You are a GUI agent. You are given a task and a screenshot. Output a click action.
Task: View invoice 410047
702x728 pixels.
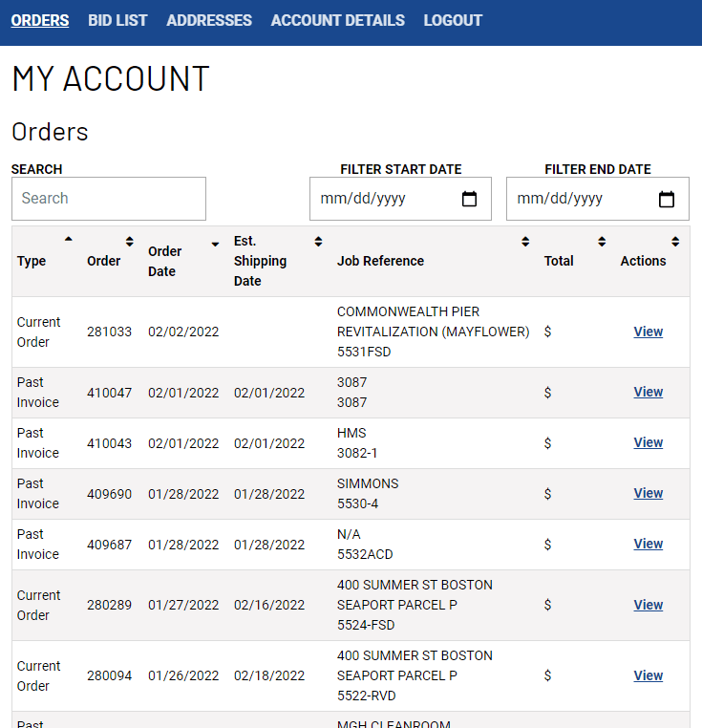(649, 392)
